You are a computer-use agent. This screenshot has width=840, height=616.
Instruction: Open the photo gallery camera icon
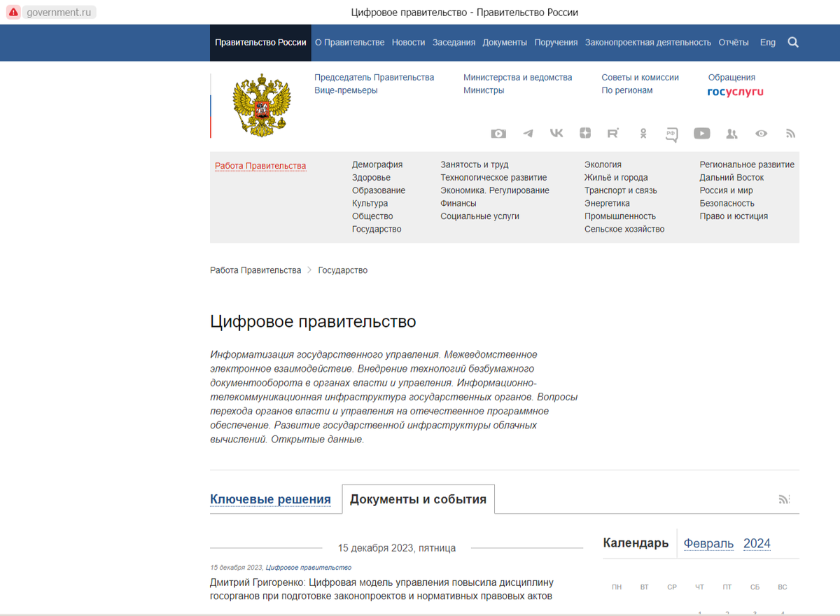coord(498,133)
